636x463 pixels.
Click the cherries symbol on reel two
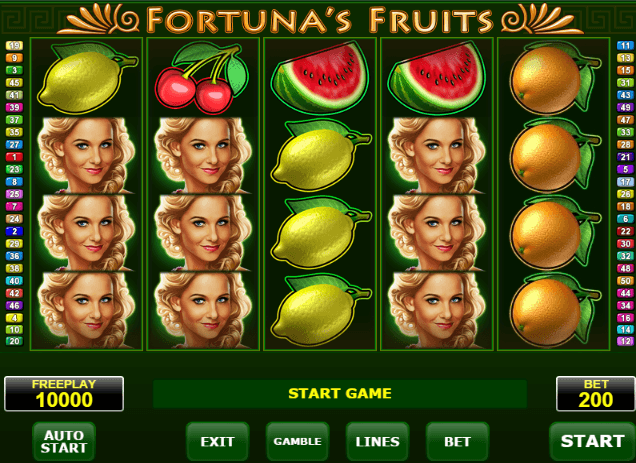click(202, 78)
